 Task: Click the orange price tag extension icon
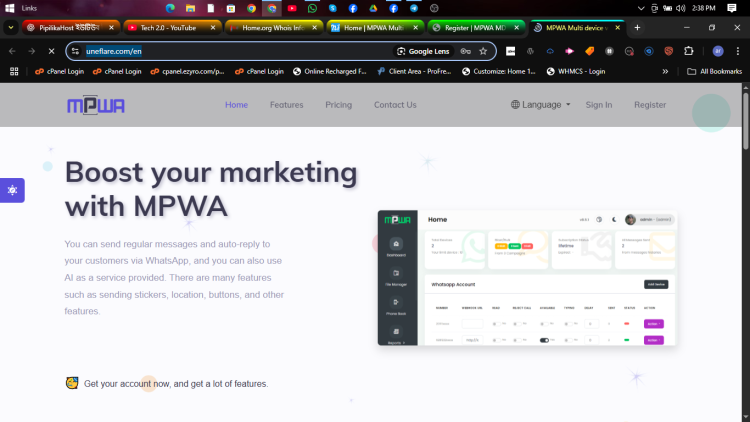[589, 51]
